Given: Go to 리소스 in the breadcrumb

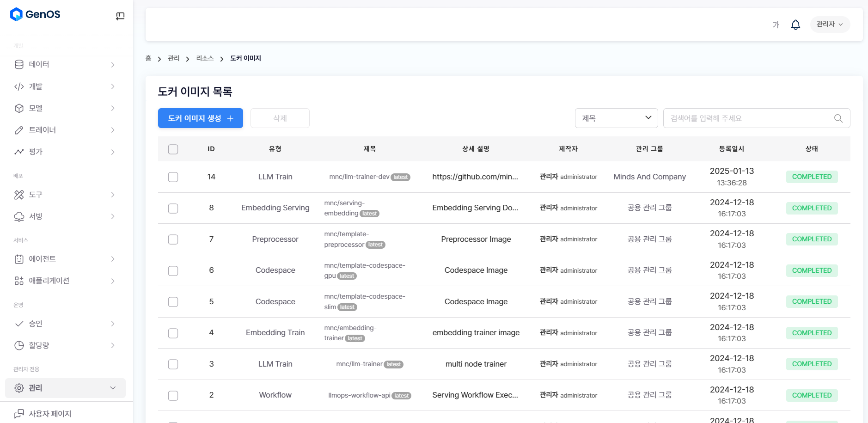Looking at the screenshot, I should [205, 58].
